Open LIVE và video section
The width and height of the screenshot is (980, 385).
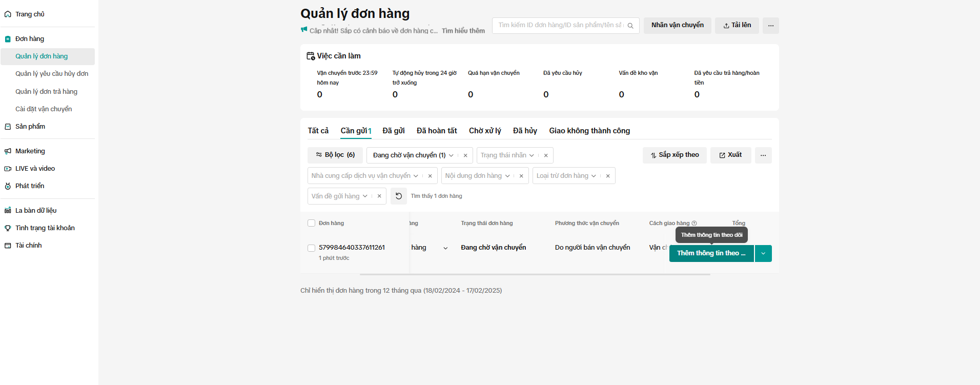(35, 169)
